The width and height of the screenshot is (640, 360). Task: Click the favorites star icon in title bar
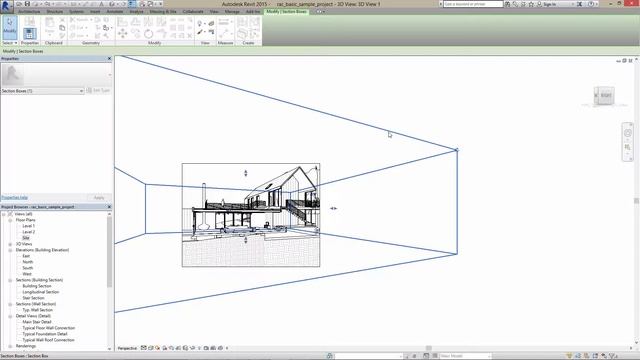pos(531,4)
